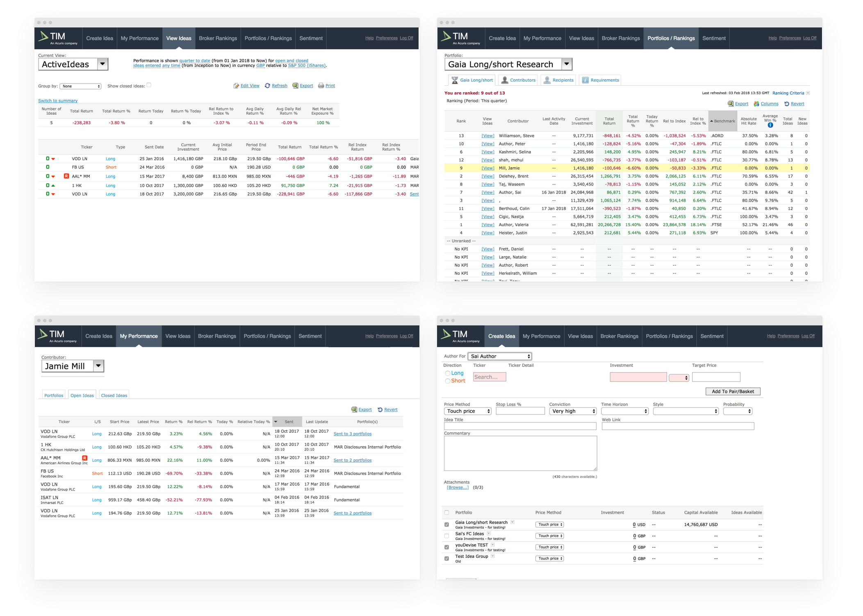This screenshot has width=863, height=616.
Task: Click the Edit View pencil icon in View Ideas window
Action: (236, 86)
